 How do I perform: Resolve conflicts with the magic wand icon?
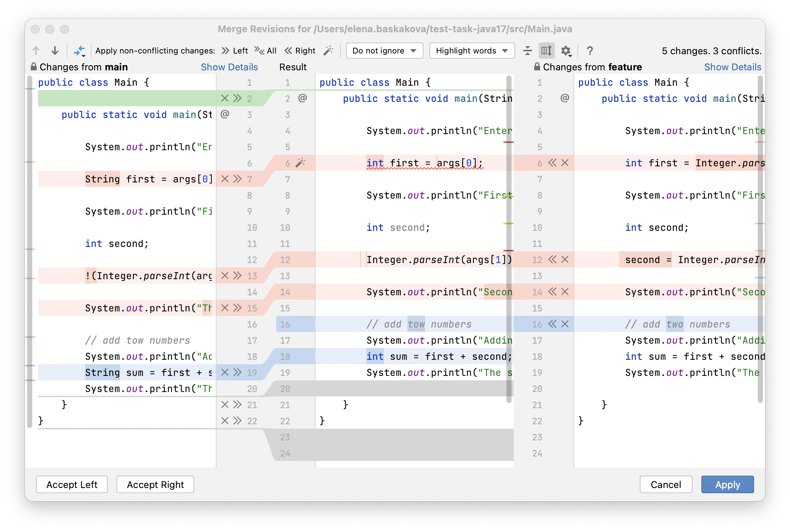[329, 51]
